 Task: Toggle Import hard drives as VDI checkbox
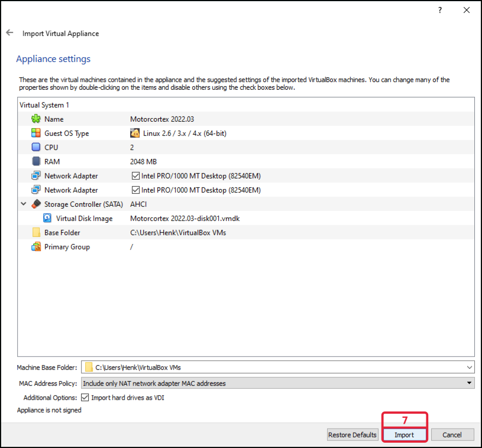tap(85, 398)
